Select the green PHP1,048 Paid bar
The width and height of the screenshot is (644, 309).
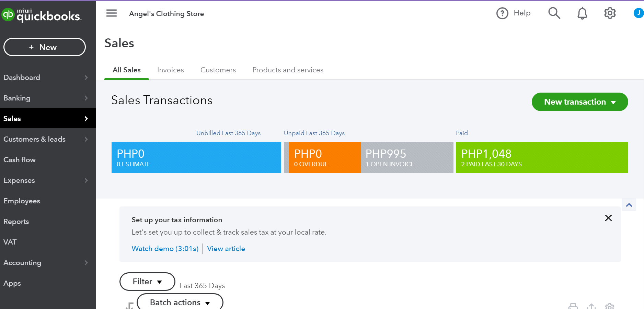542,157
